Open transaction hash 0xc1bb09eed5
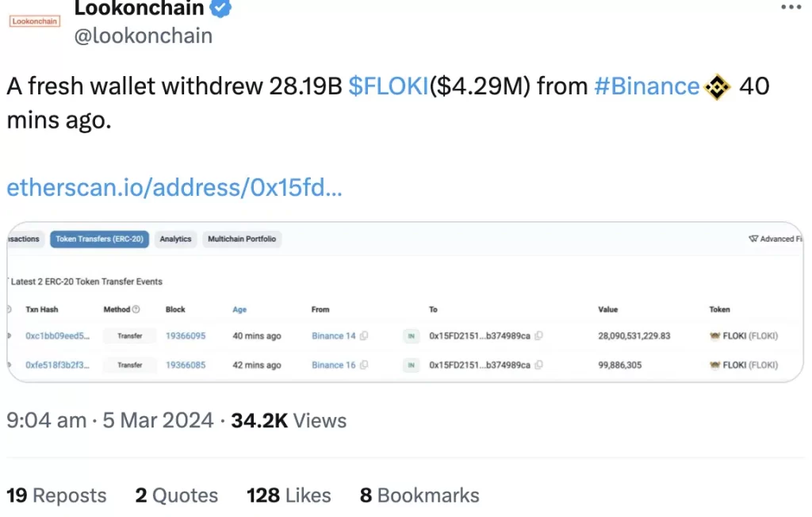This screenshot has width=812, height=517. (57, 336)
